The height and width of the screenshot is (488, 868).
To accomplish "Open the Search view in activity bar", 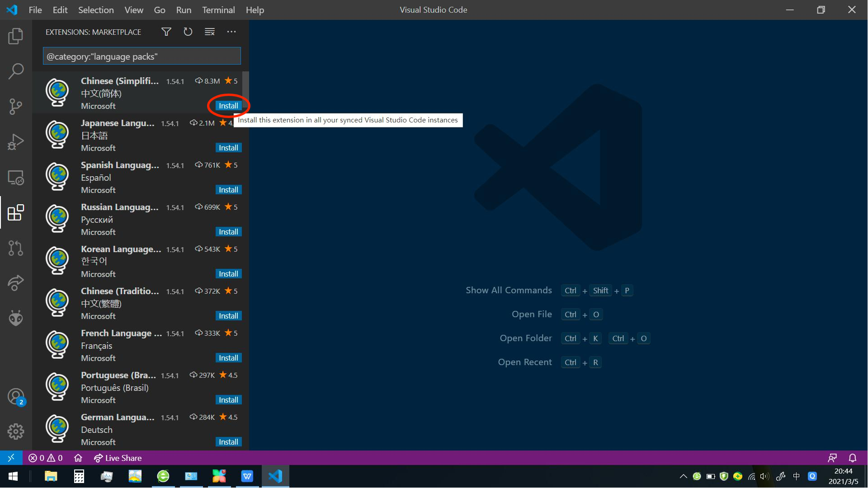I will tap(16, 71).
